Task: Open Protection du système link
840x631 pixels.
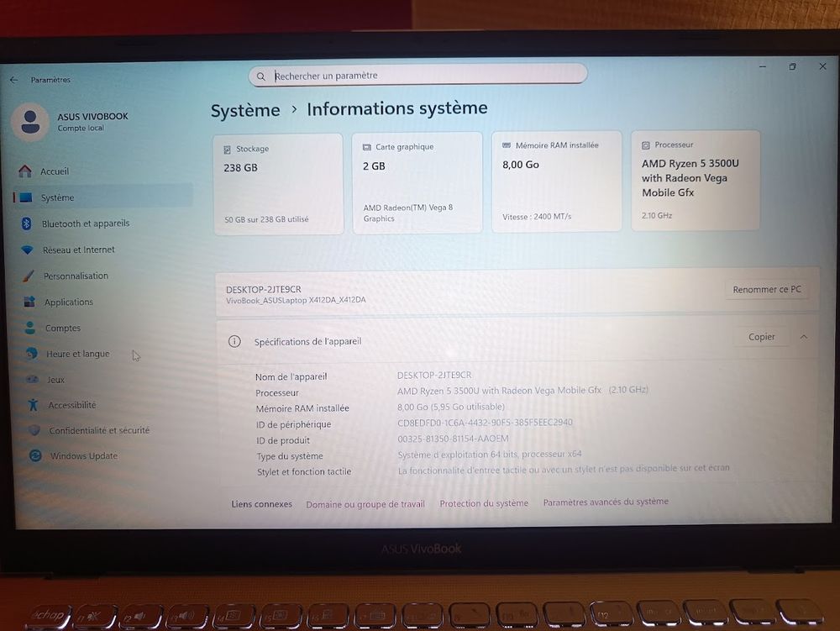Action: 484,503
